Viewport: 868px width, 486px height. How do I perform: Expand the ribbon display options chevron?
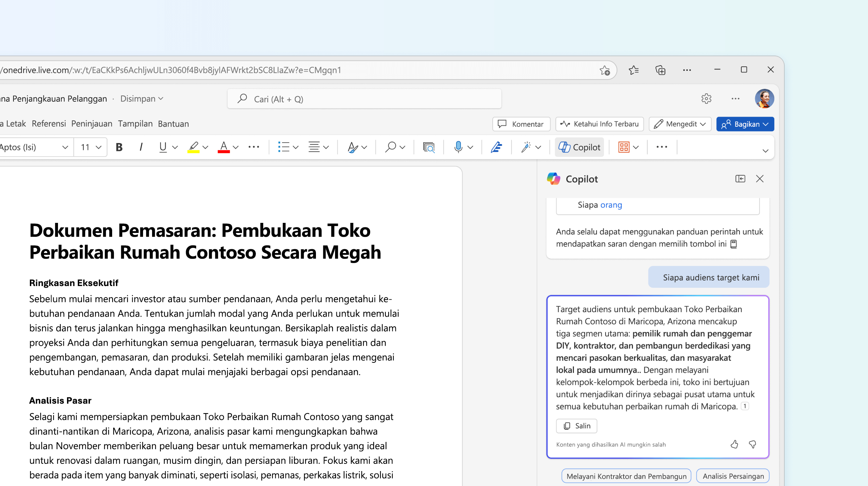765,151
